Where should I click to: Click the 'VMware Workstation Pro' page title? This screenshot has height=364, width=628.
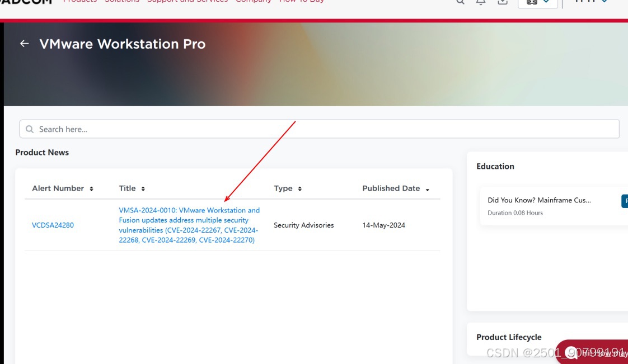[x=123, y=44]
